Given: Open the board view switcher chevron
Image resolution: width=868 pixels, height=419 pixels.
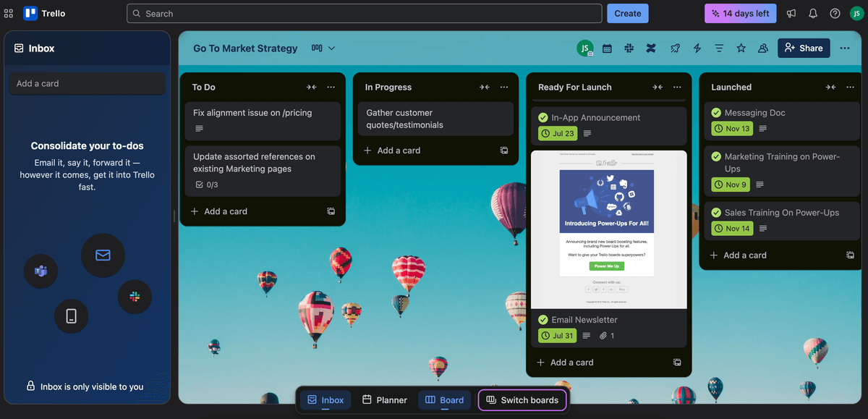Looking at the screenshot, I should (x=330, y=48).
